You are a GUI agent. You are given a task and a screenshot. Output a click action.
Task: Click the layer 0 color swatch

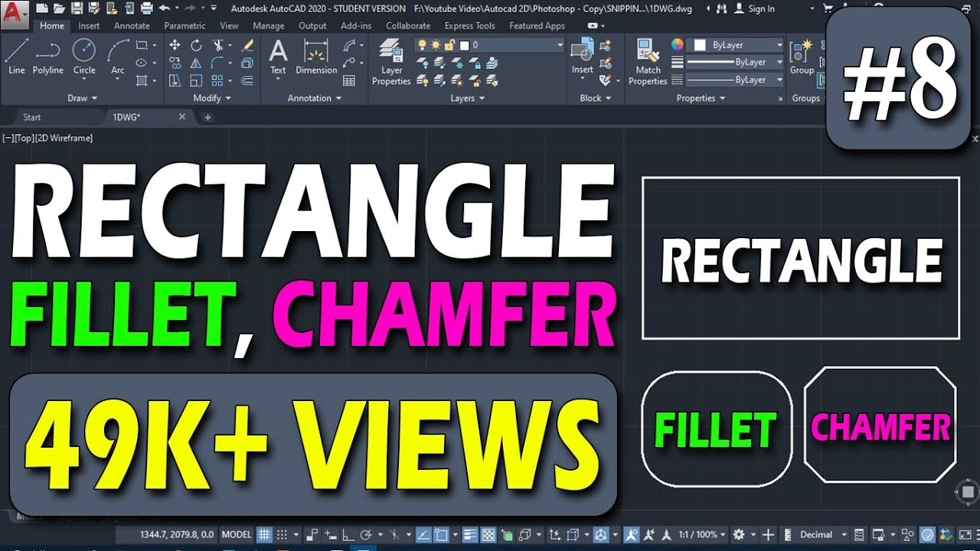(464, 46)
